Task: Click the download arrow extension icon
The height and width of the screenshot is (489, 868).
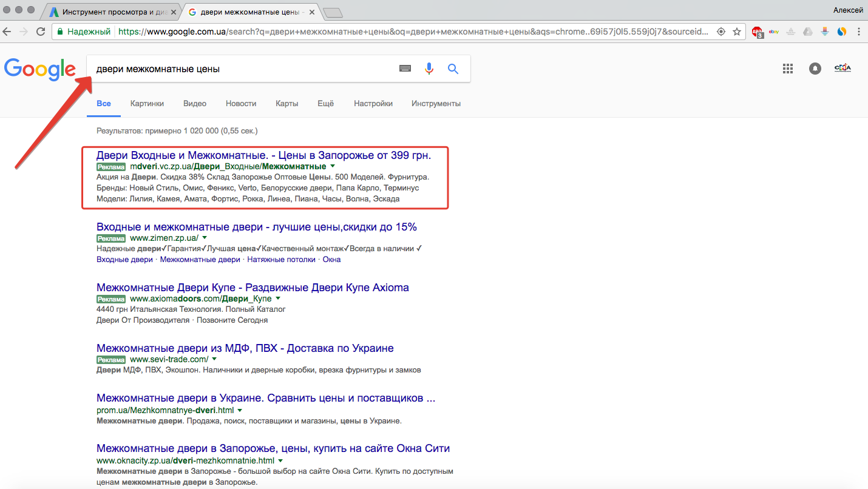Action: [825, 32]
